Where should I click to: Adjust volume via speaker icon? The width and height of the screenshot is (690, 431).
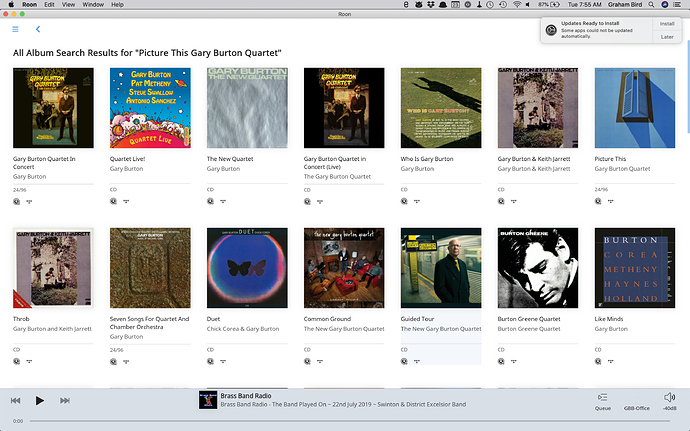(669, 397)
